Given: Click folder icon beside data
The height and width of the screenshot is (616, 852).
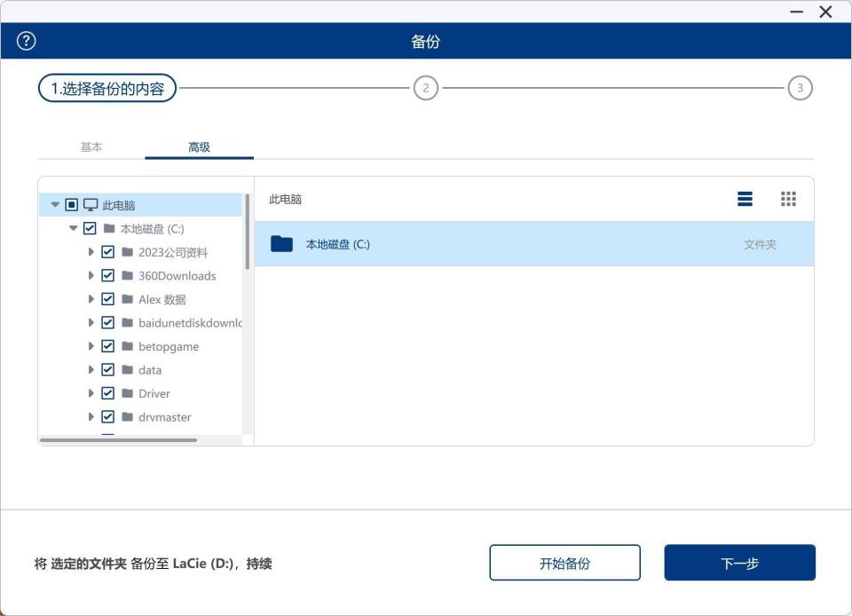Looking at the screenshot, I should (128, 370).
